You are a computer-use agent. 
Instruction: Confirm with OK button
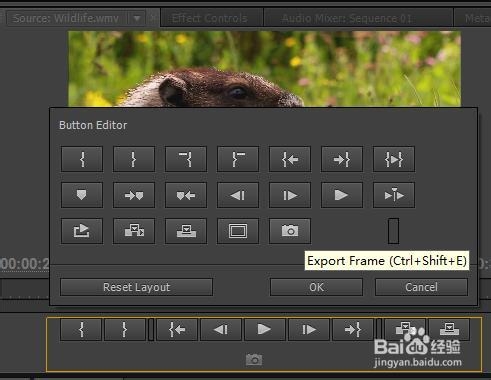coord(316,287)
